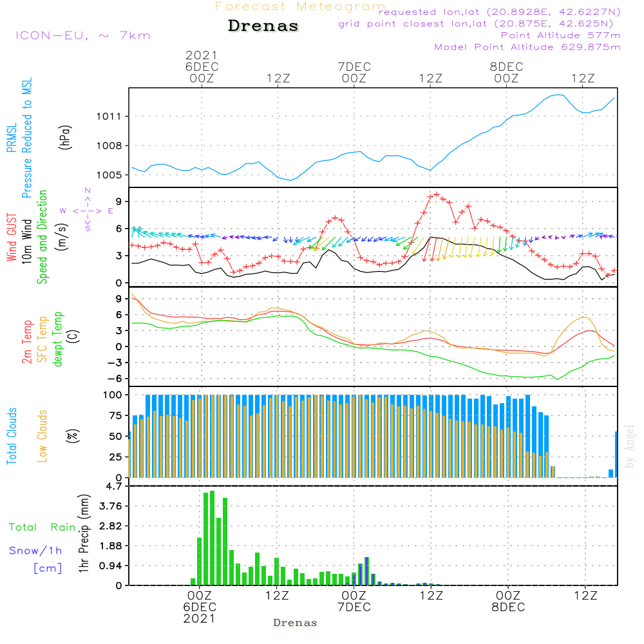Click the N-S-W-E wind compass rose
Screen dimensions: 644x644
pyautogui.click(x=87, y=210)
